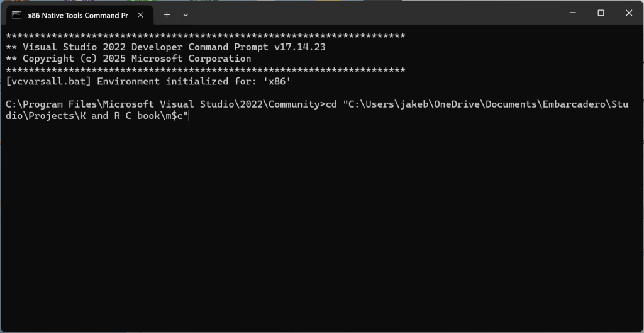Close the terminal window

point(628,13)
